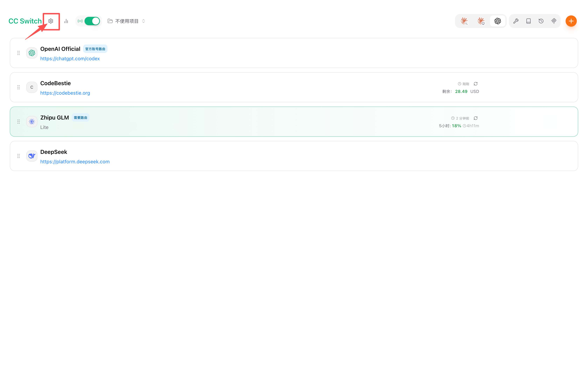The image size is (588, 368).
Task: Click the 刚刚 timestamp on CodeBestie
Action: click(465, 84)
